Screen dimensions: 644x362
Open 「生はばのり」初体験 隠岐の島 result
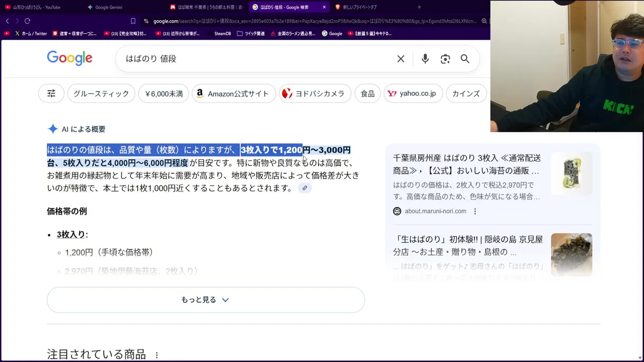[x=468, y=246]
